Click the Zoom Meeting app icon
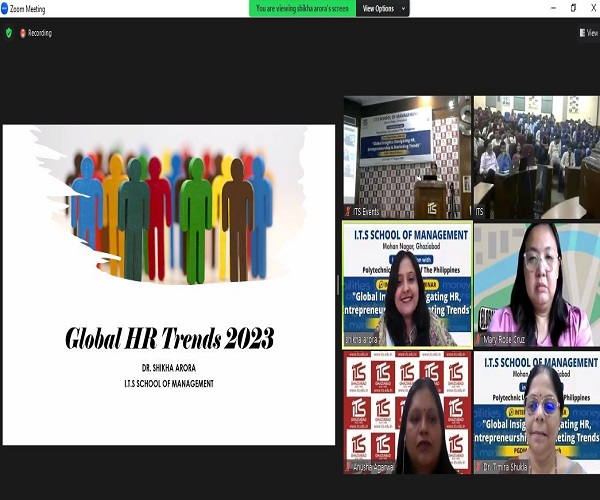 [x=4, y=8]
